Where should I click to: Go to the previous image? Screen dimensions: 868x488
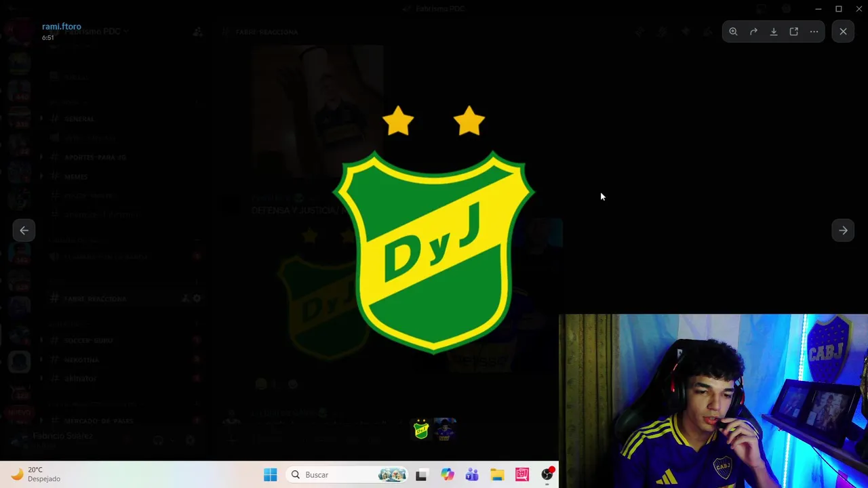(x=24, y=230)
